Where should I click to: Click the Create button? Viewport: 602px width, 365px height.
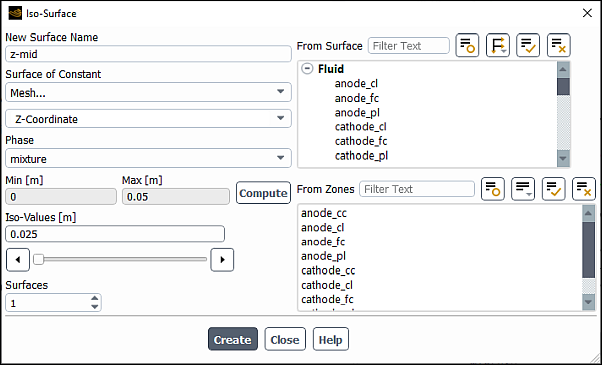tap(233, 339)
